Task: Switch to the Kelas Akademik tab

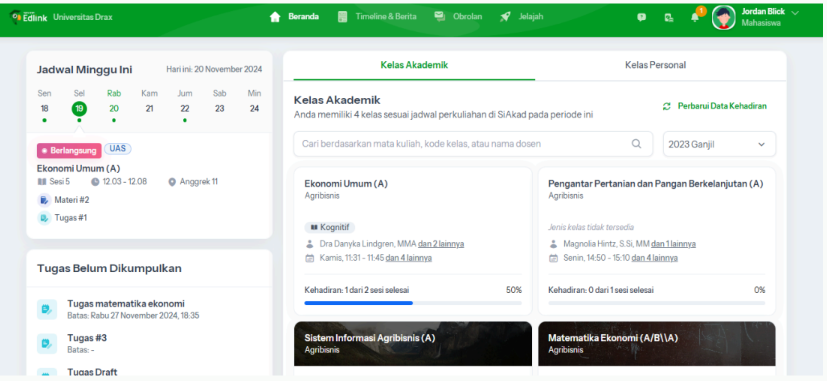Action: (x=414, y=65)
